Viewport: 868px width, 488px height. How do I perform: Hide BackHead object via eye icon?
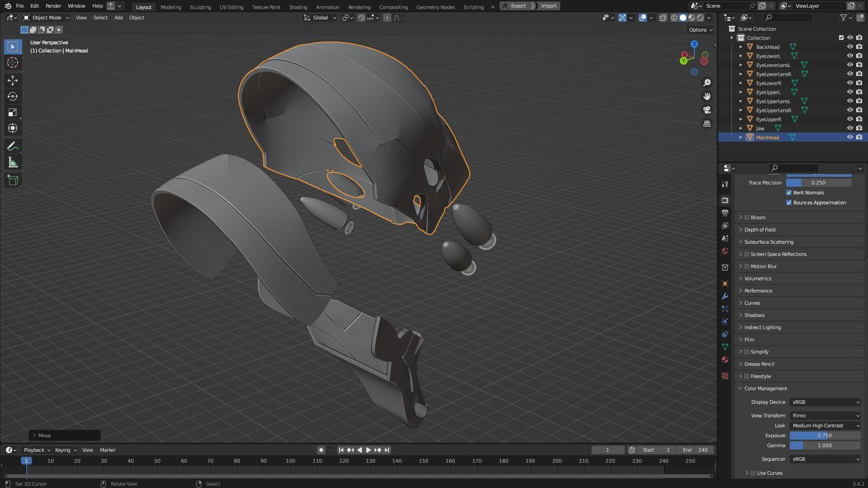(x=850, y=47)
